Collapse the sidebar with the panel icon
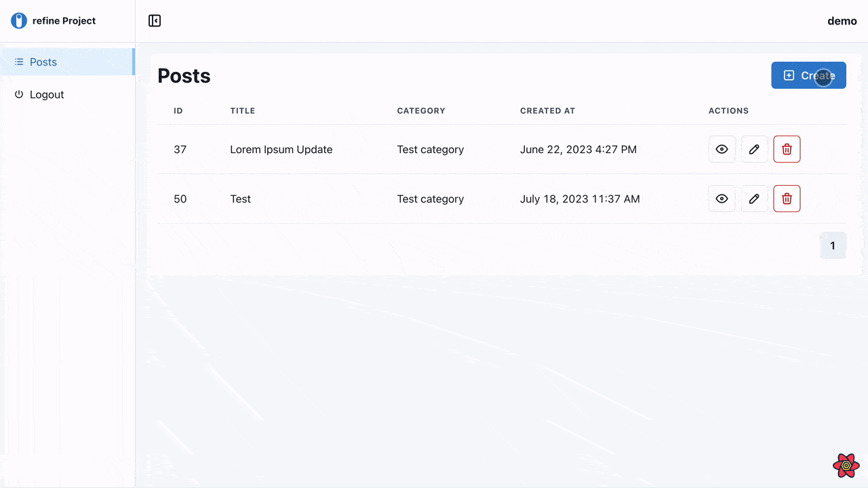868x488 pixels. 155,21
